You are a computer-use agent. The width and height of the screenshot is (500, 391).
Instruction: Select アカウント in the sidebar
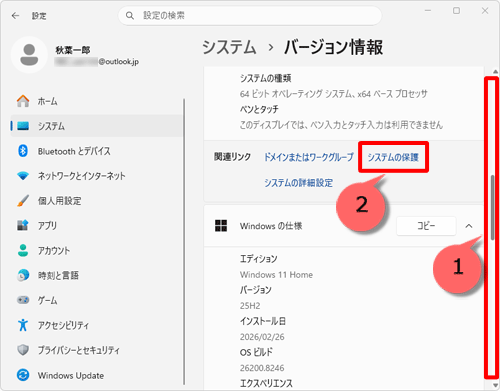[97, 250]
